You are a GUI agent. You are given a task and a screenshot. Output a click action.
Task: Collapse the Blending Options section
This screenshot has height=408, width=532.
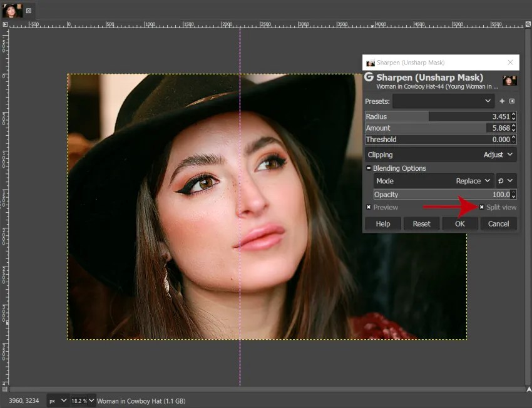369,168
